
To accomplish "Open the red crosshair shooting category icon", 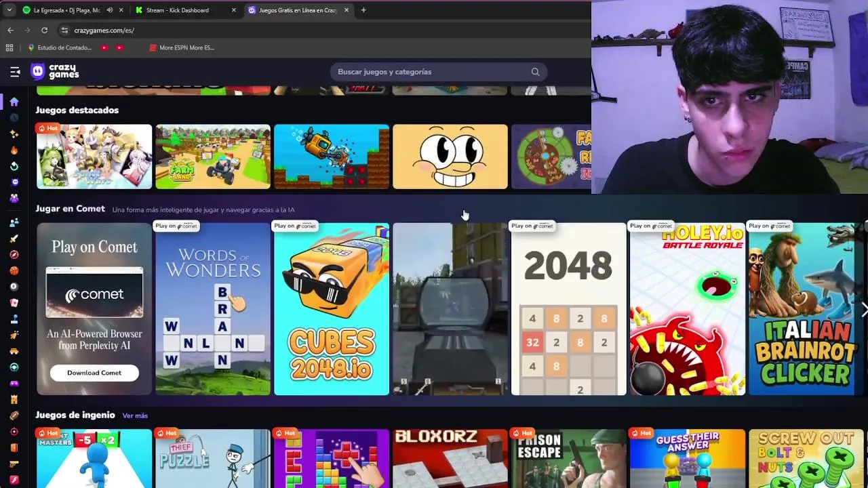I will [14, 432].
